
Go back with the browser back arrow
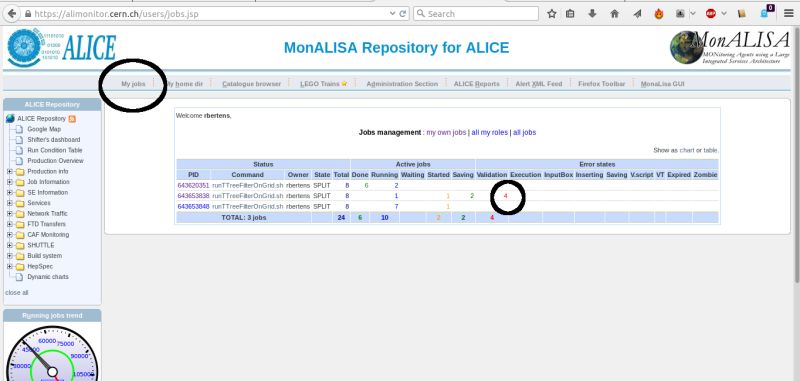pyautogui.click(x=11, y=13)
